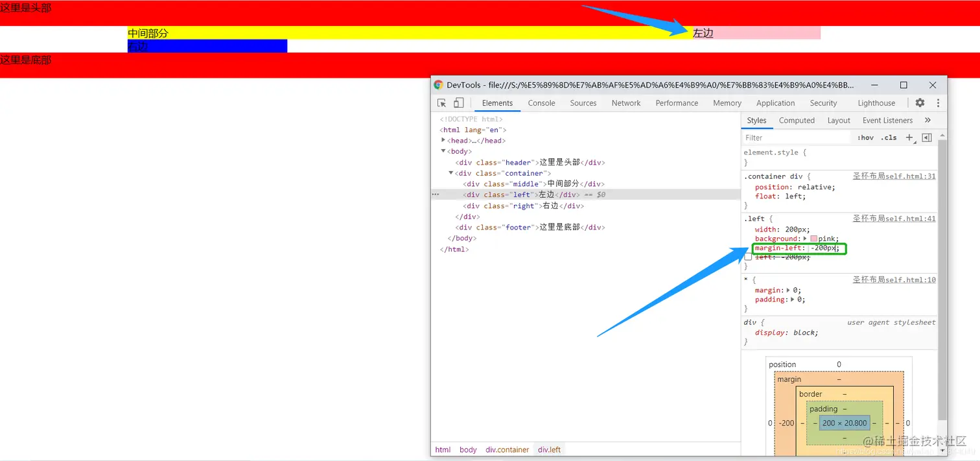Expand the padding shorthand arrow
Viewport: 980px width, 461px height.
[x=793, y=300]
